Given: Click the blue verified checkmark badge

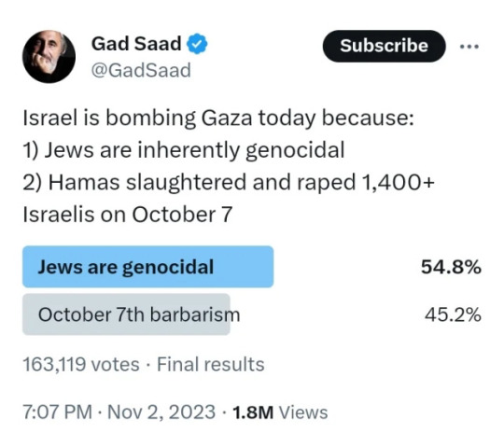Looking at the screenshot, I should click(x=197, y=44).
